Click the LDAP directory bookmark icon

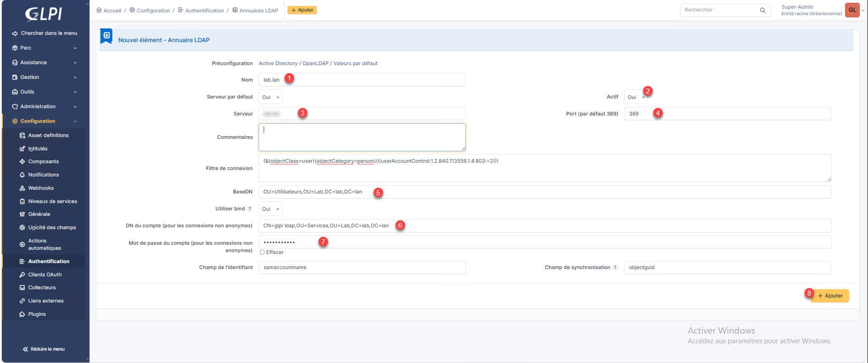tap(106, 36)
